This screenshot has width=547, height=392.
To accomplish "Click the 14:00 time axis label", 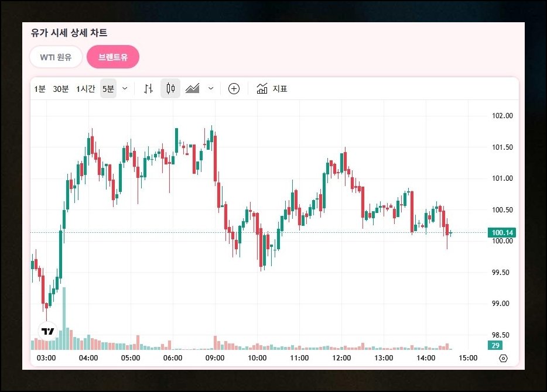I will tap(426, 358).
